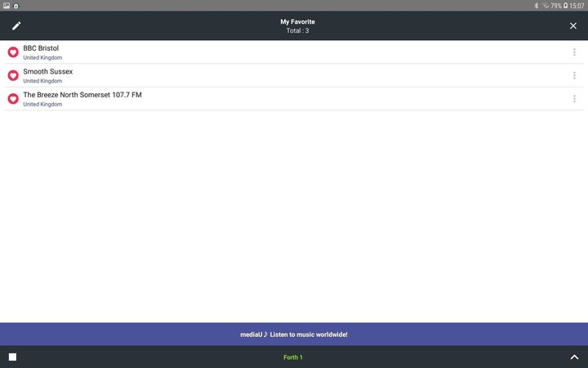Toggle heart for The Breeze North Somerset

[13, 99]
